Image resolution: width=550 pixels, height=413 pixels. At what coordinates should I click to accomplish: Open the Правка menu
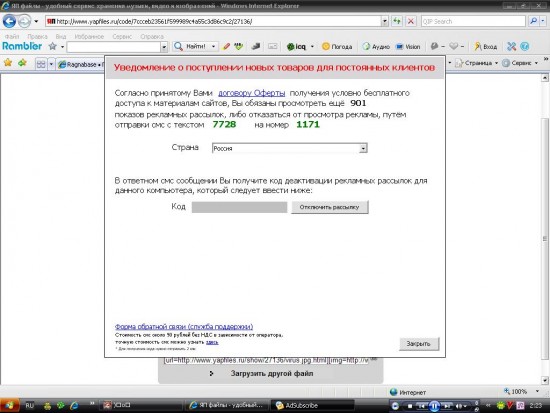tap(37, 36)
